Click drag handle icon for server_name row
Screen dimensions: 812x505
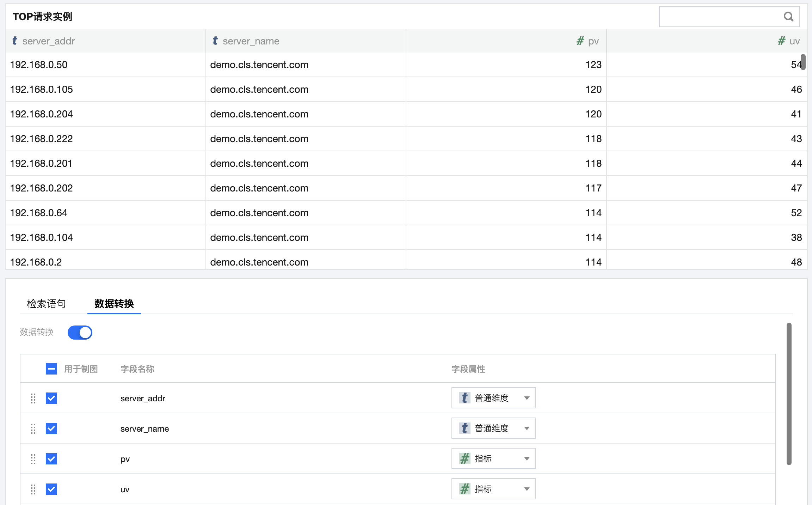(33, 428)
